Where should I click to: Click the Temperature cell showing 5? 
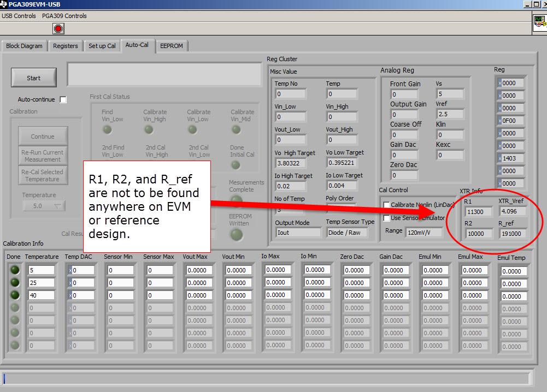pos(41,270)
